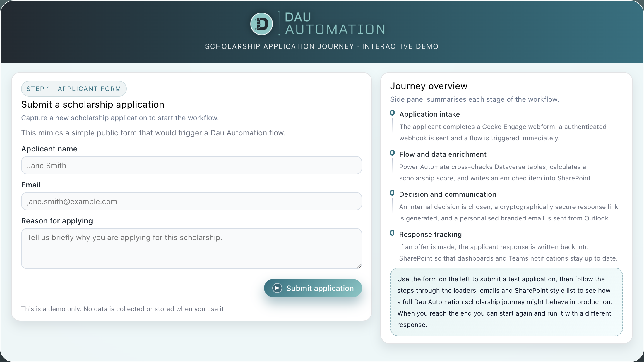Image resolution: width=644 pixels, height=362 pixels.
Task: Click the DAU Automation circular logo
Action: [x=261, y=23]
